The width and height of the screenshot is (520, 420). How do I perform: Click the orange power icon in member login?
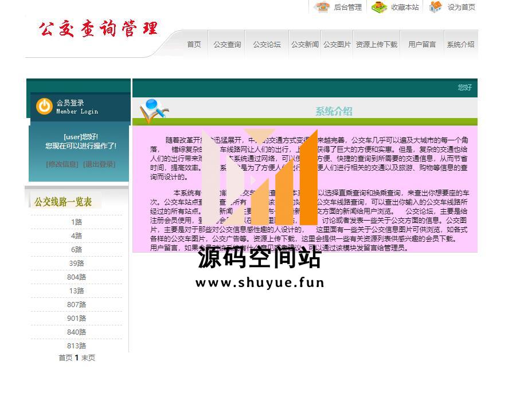pos(44,107)
